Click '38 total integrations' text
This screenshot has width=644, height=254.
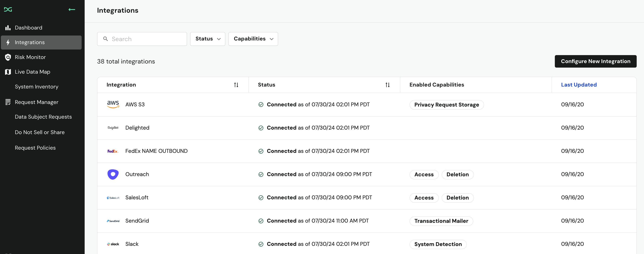[126, 61]
